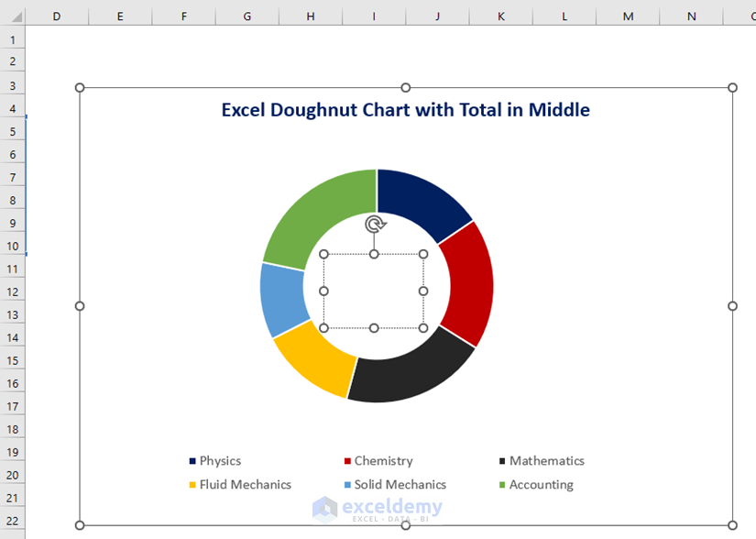Viewport: 756px width, 539px height.
Task: Click chart top-middle resize handle
Action: (x=406, y=88)
